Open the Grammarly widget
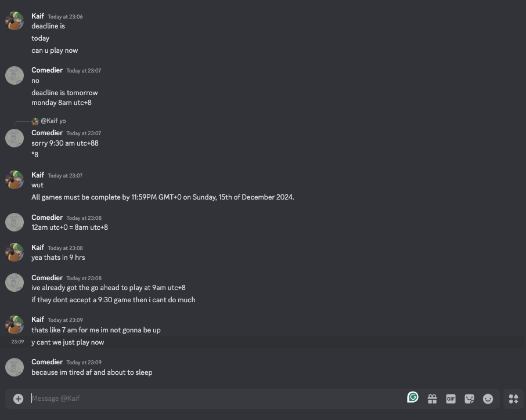This screenshot has height=420, width=526. (x=413, y=397)
